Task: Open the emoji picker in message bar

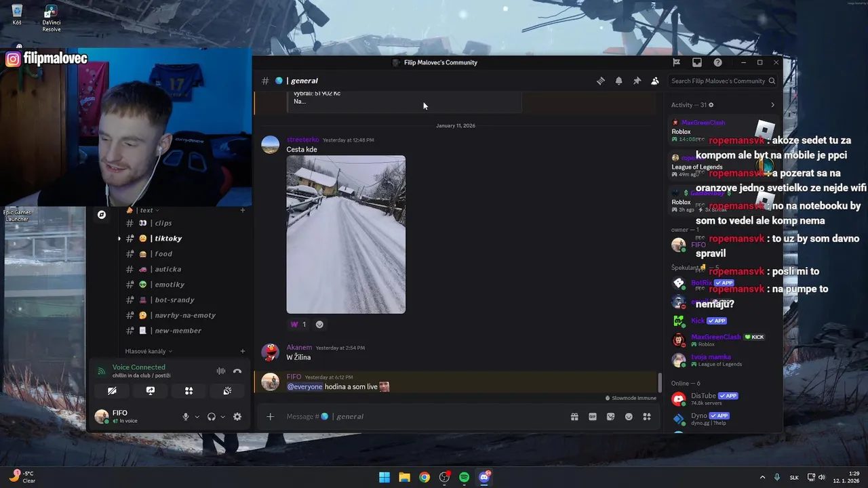Action: click(629, 416)
